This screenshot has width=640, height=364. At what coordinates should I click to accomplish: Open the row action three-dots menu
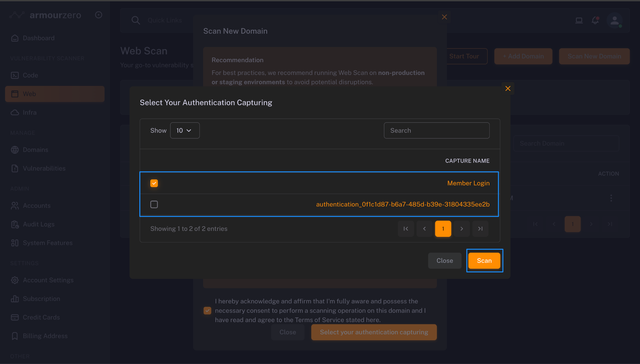(611, 198)
